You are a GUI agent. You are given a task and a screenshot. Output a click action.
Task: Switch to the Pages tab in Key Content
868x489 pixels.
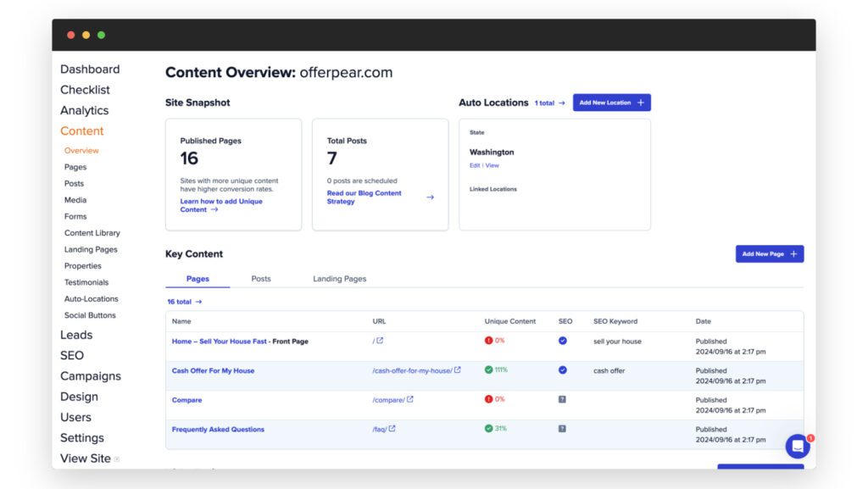coord(198,279)
